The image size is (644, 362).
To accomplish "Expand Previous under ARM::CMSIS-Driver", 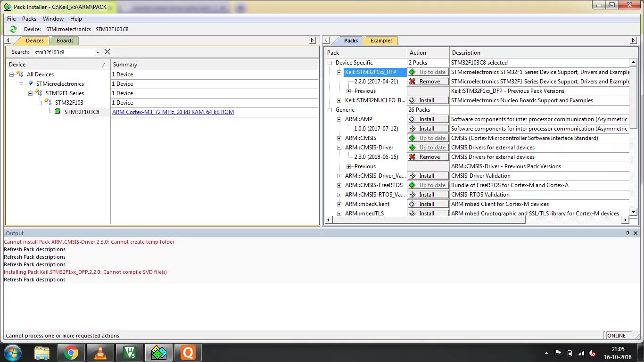I will 349,166.
